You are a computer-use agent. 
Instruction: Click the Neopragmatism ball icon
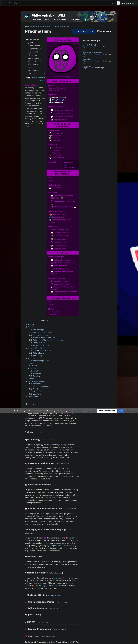pos(65,165)
